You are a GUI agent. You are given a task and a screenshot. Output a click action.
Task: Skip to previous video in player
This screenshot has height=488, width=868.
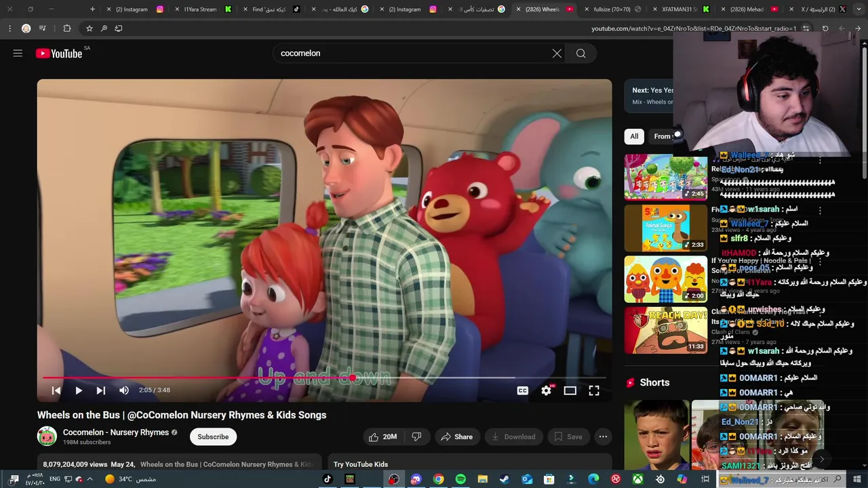click(x=56, y=390)
